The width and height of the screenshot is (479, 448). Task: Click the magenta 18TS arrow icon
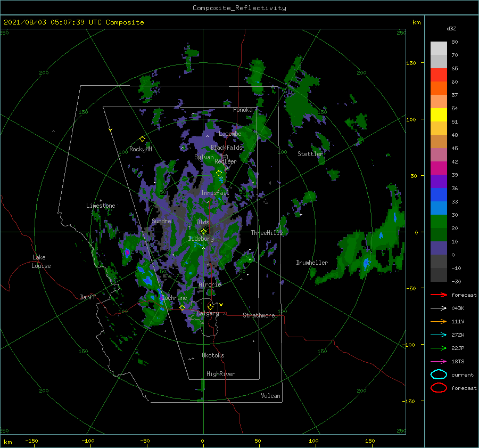point(439,362)
